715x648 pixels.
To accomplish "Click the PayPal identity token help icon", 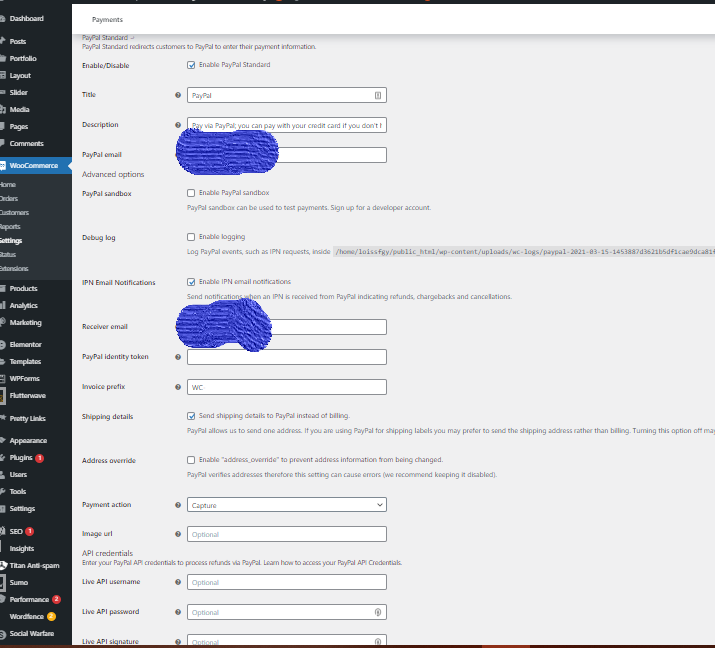I will [178, 357].
